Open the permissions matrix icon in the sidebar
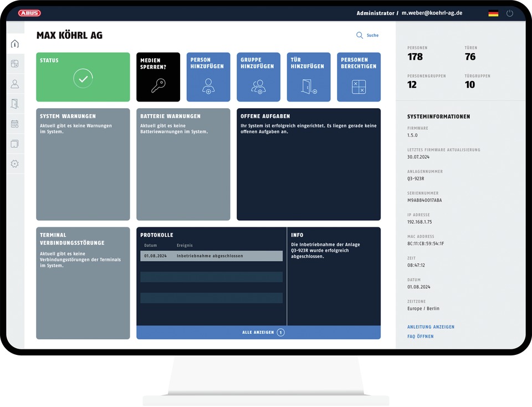 click(x=14, y=64)
